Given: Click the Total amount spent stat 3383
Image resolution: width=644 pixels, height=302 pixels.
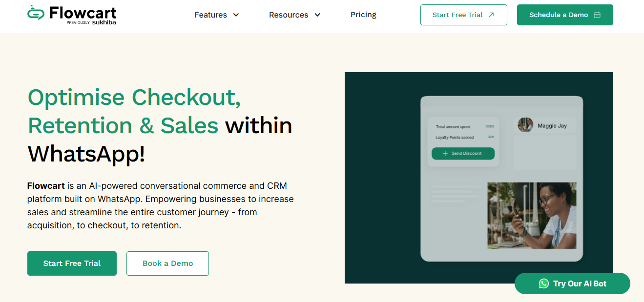Looking at the screenshot, I should tap(490, 126).
